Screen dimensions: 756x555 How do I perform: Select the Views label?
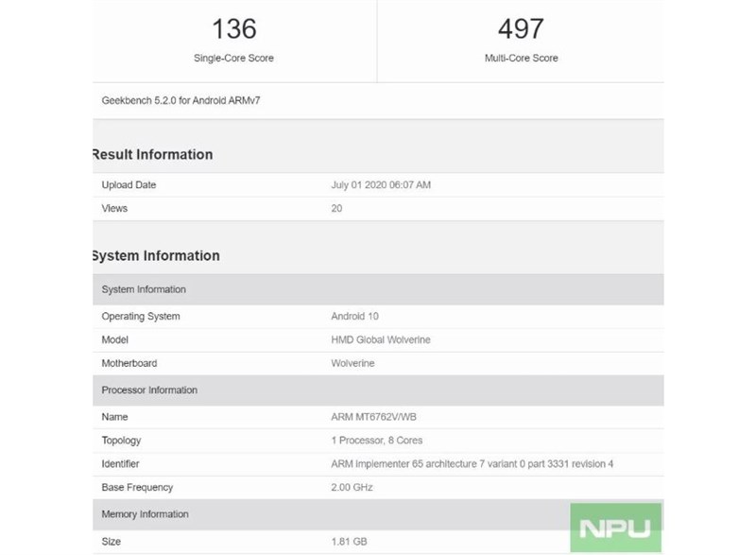point(114,208)
